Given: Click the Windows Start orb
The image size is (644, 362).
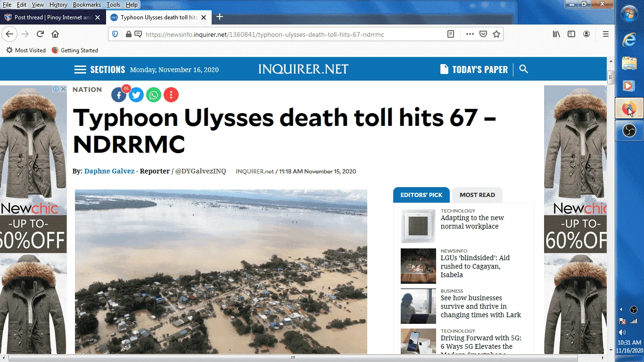Looking at the screenshot, I should 630,14.
